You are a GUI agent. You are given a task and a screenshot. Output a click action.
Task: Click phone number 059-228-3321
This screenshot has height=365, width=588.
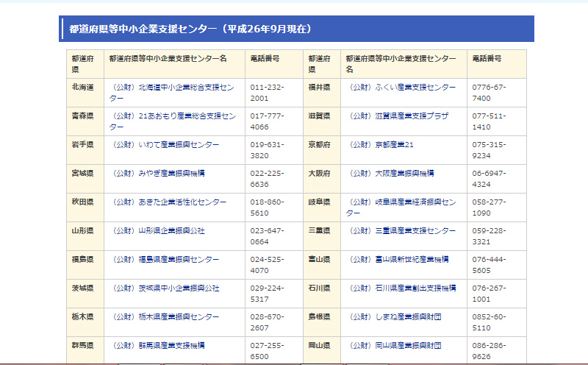point(489,236)
